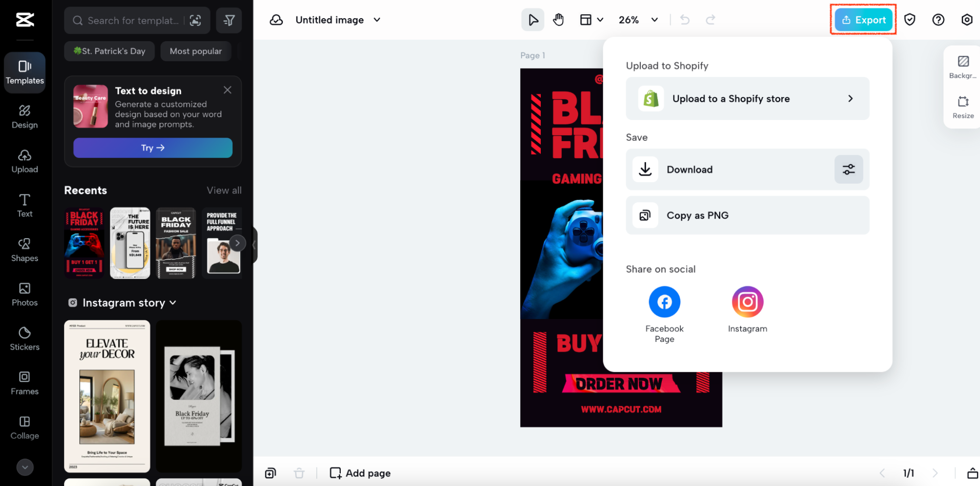Screen dimensions: 980x486
Task: Open the 26% zoom level dropdown
Action: (638, 20)
